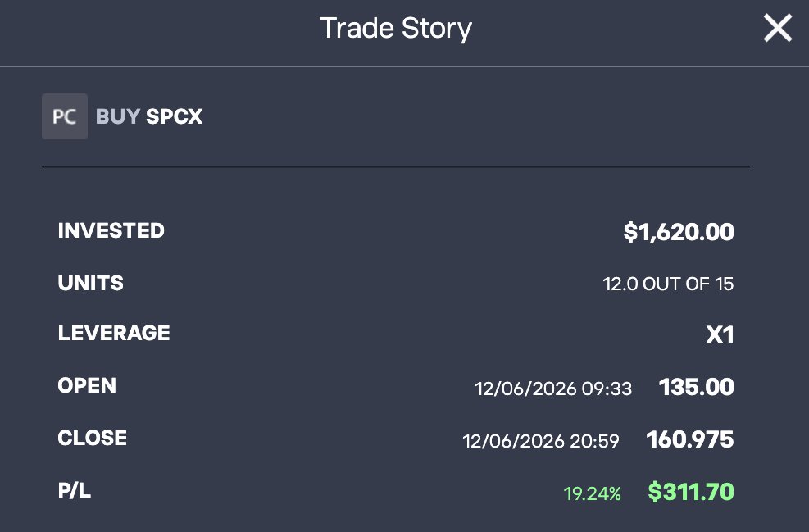809x532 pixels.
Task: Click the P/L label
Action: click(75, 490)
